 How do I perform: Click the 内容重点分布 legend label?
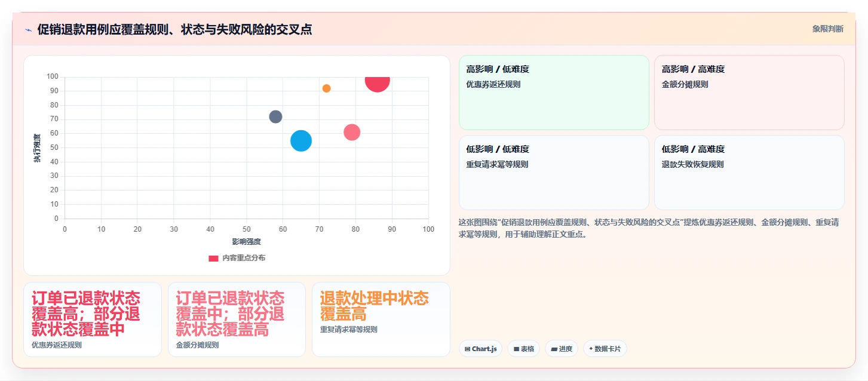244,258
